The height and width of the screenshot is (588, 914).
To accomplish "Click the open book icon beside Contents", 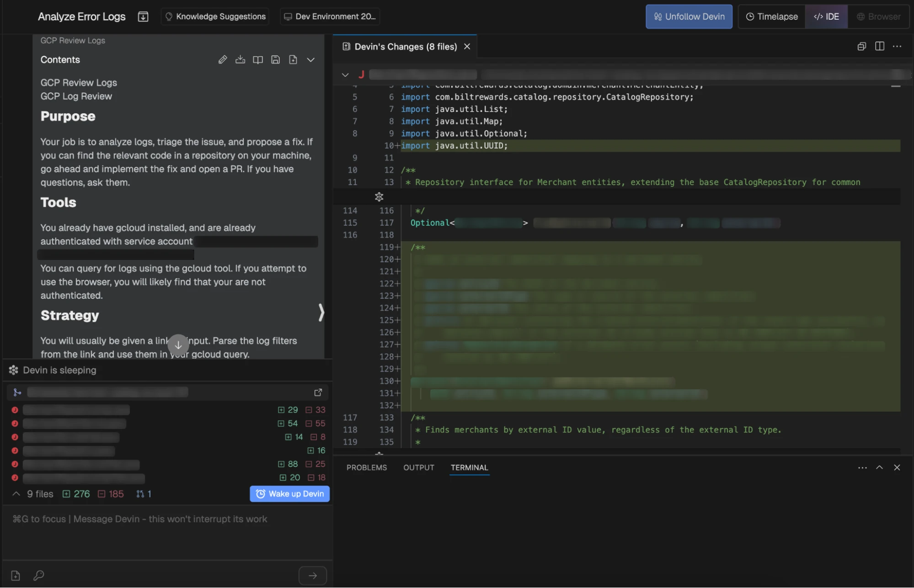I will click(x=258, y=60).
